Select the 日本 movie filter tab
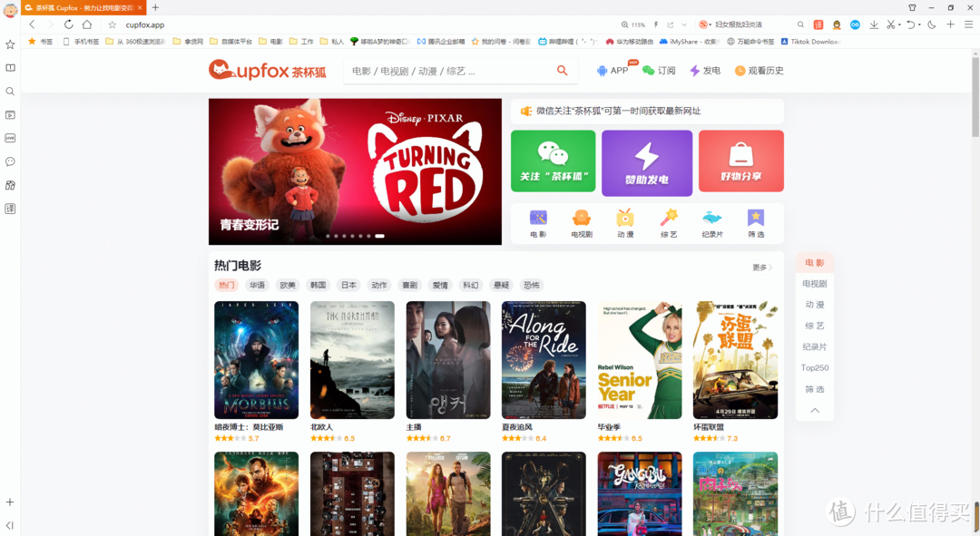 (348, 285)
